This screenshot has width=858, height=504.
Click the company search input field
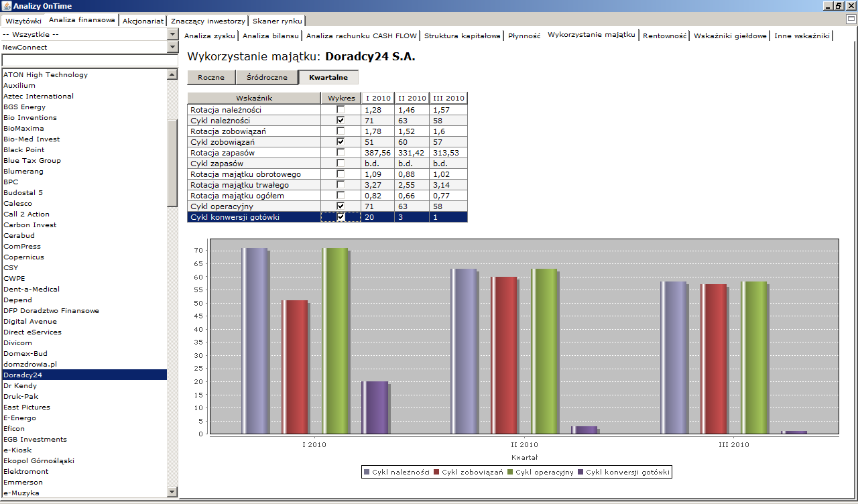(89, 61)
